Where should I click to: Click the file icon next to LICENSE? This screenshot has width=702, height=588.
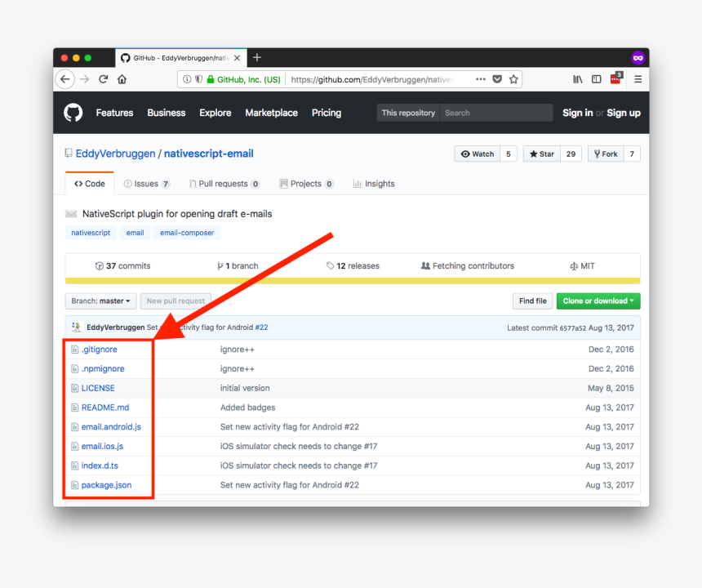click(x=75, y=388)
